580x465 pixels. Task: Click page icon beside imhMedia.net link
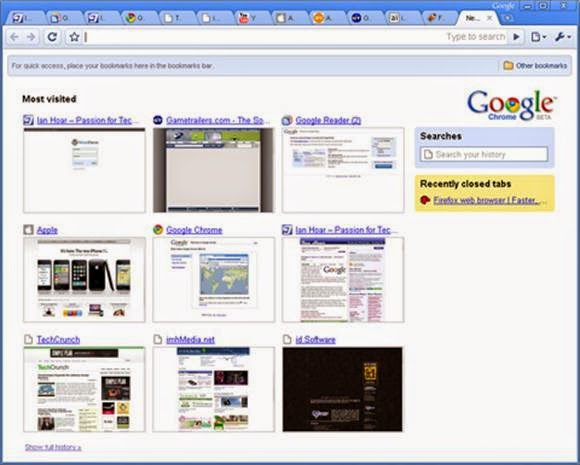tap(158, 339)
